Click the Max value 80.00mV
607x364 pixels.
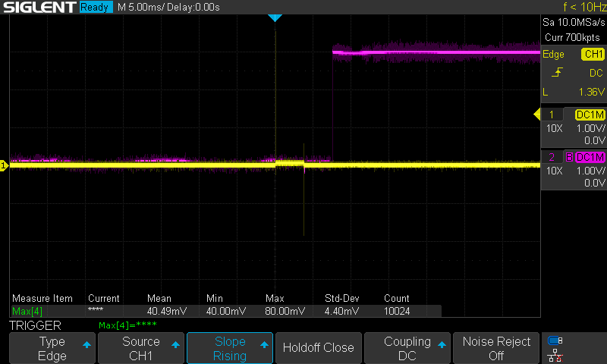pos(285,311)
